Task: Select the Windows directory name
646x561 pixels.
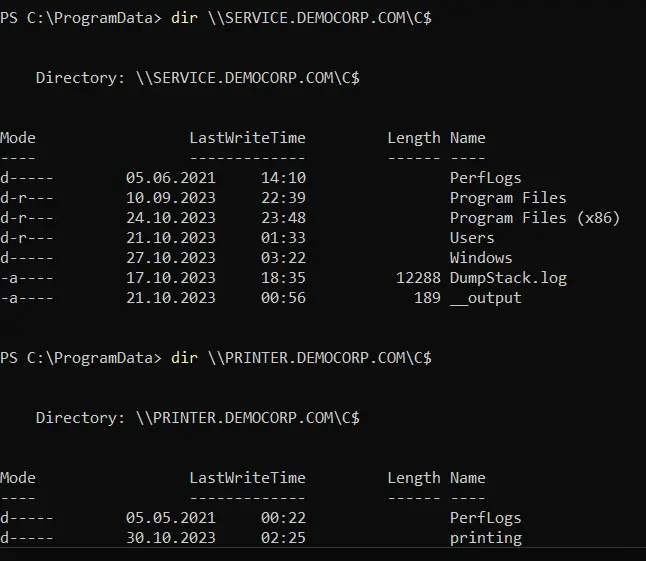Action: tap(481, 258)
